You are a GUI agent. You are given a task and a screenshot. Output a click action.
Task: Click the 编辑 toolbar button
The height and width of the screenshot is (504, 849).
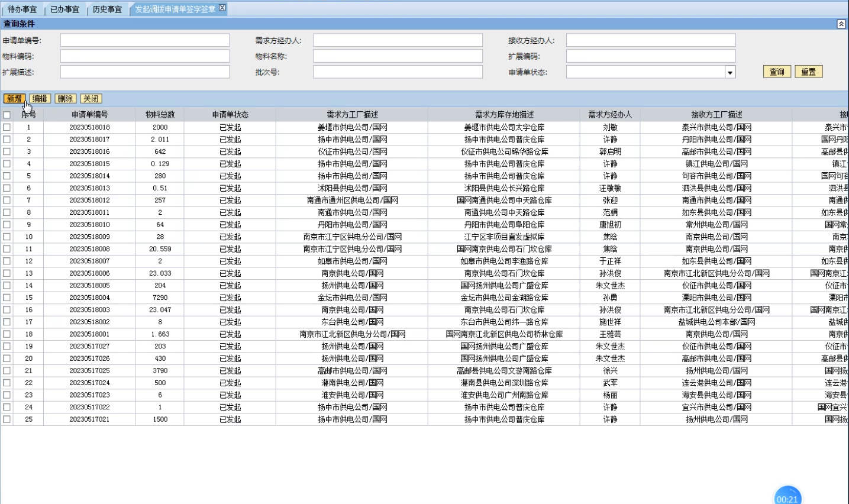click(x=40, y=99)
